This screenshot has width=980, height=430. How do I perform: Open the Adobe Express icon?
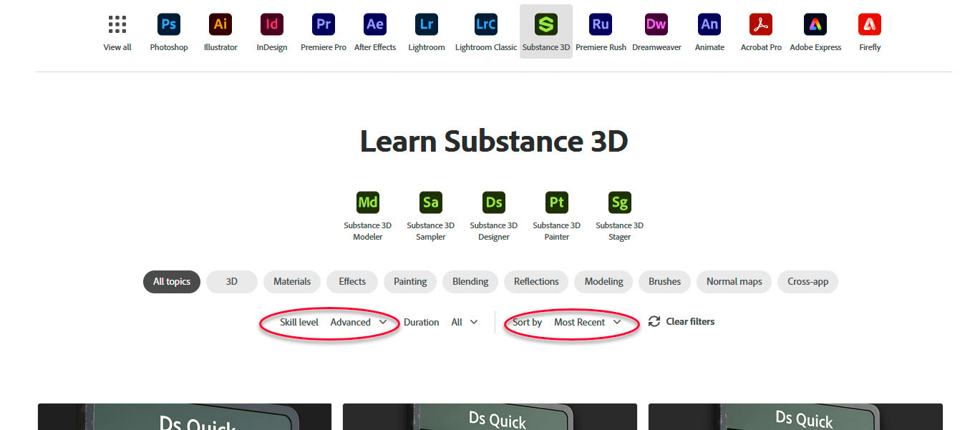click(x=815, y=24)
